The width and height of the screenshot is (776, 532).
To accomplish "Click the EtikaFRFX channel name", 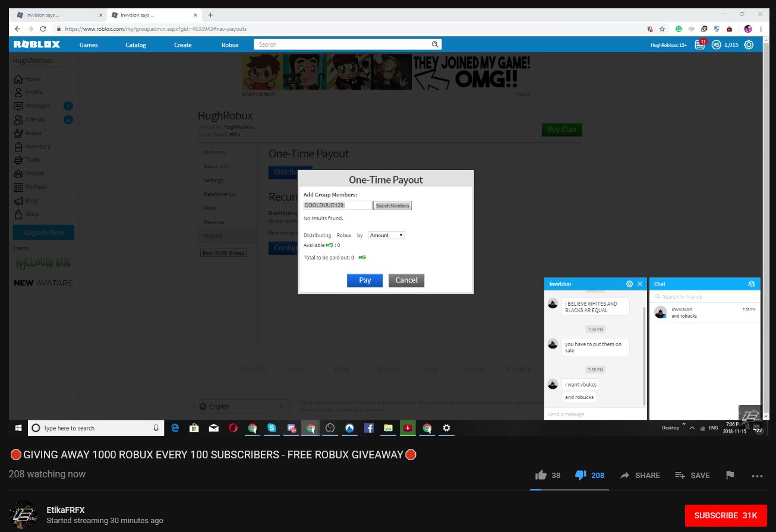I will click(x=65, y=510).
